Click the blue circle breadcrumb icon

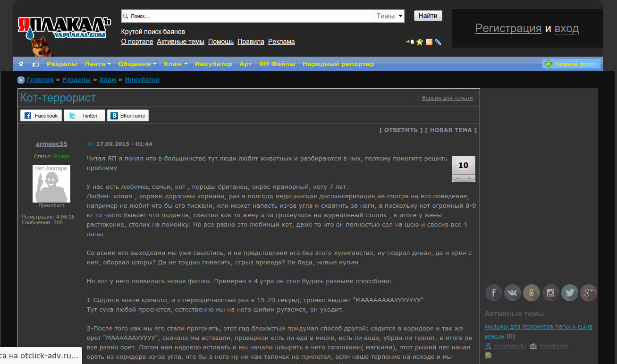21,80
